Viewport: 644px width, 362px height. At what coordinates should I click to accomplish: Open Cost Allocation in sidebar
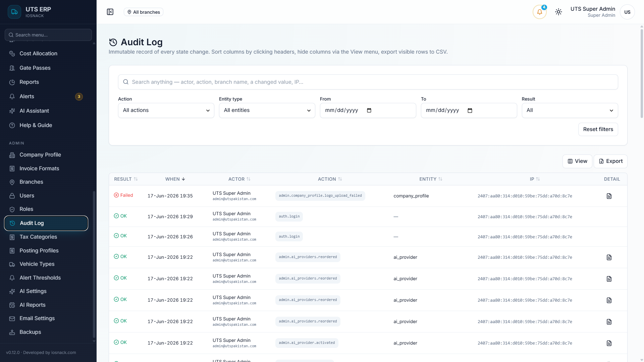[46, 54]
